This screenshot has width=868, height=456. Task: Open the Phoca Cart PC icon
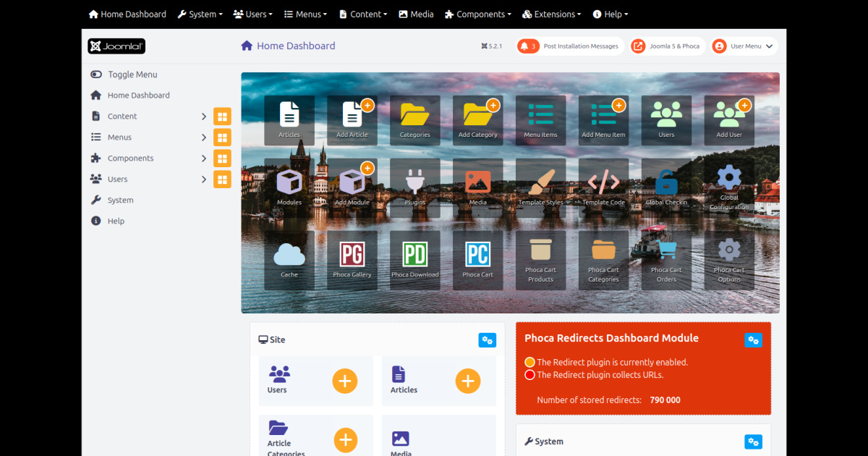(478, 261)
